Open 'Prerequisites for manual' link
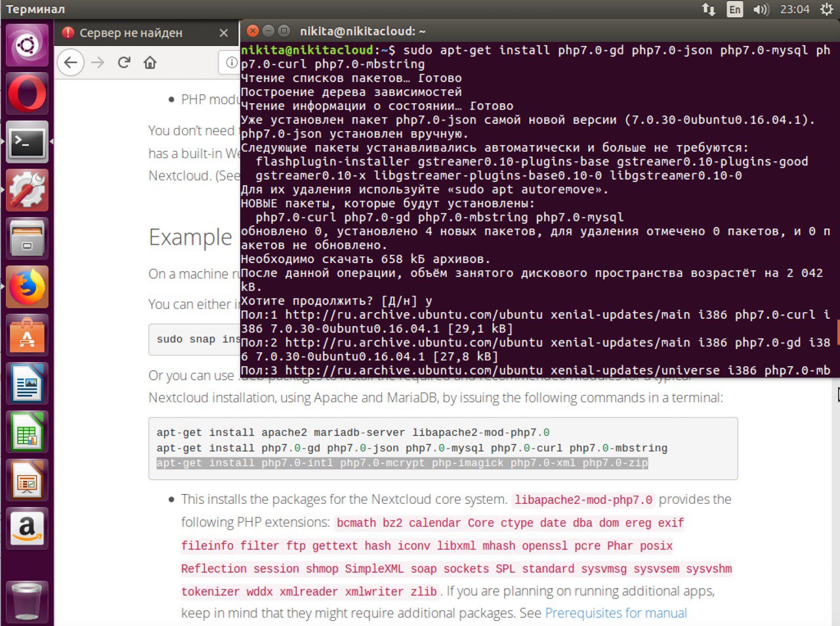Viewport: 840px width, 626px height. click(616, 613)
